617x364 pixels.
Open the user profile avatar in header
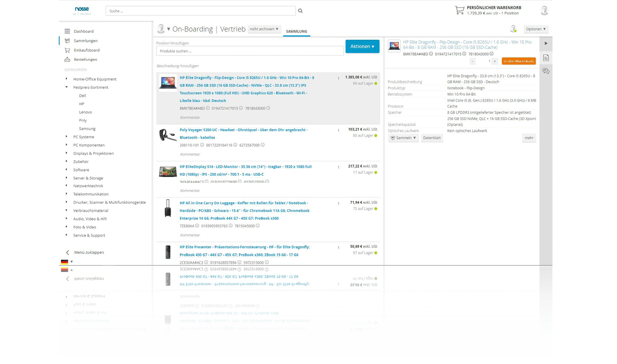tap(544, 11)
